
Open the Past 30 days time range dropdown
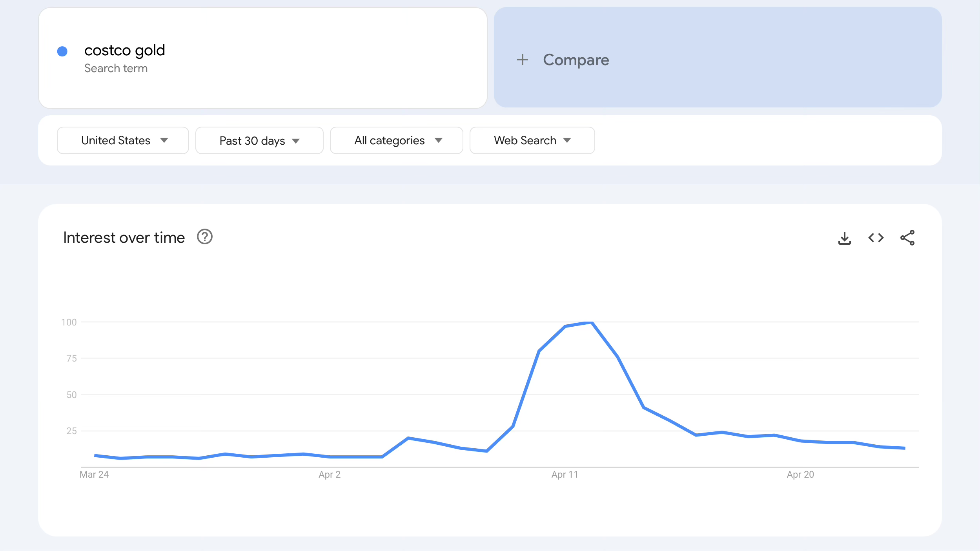point(259,140)
